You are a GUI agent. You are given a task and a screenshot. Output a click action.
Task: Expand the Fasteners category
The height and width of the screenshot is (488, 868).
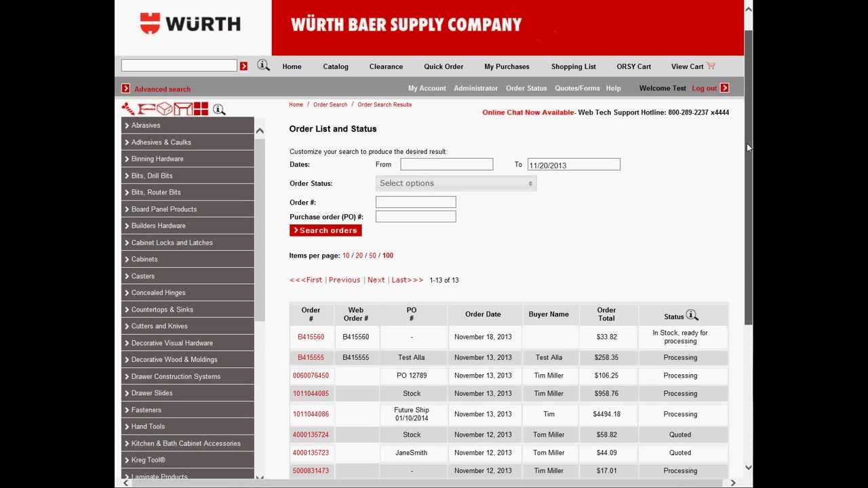(x=187, y=410)
